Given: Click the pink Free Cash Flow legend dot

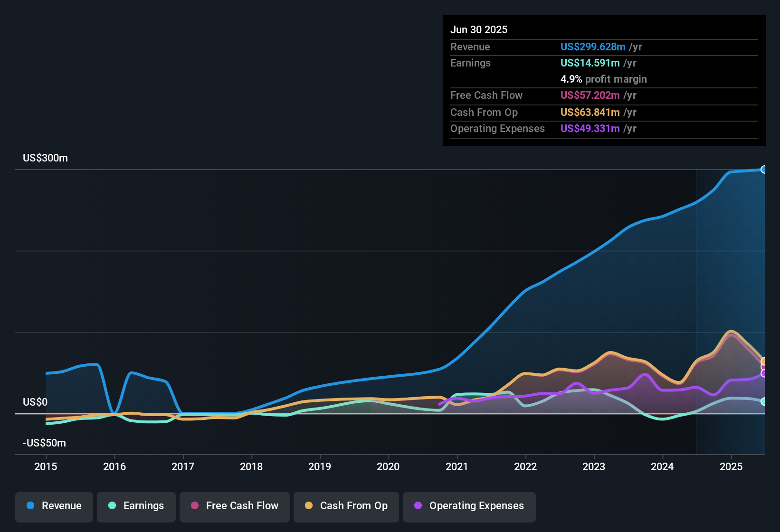Looking at the screenshot, I should (195, 505).
